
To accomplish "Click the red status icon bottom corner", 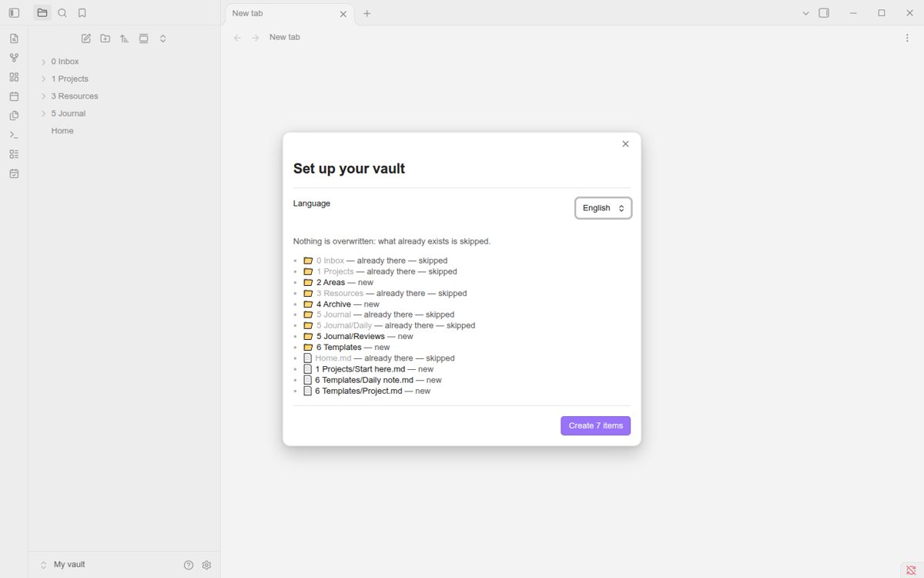I will point(910,570).
